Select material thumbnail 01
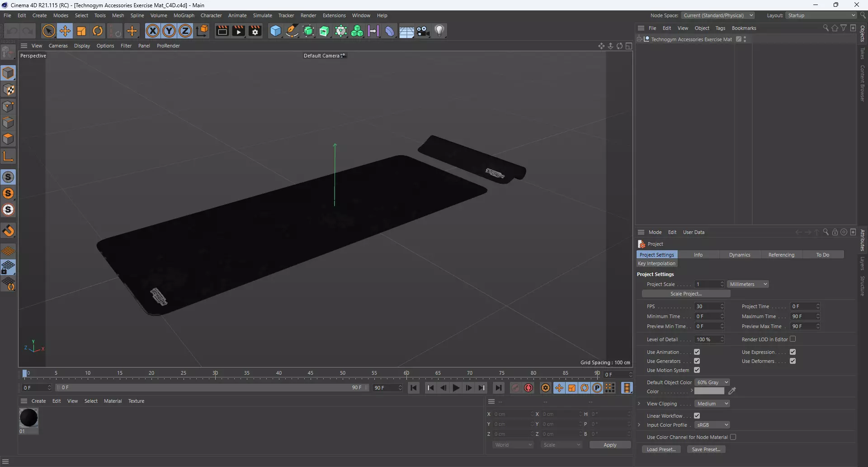Viewport: 868px width, 467px height. (28, 418)
